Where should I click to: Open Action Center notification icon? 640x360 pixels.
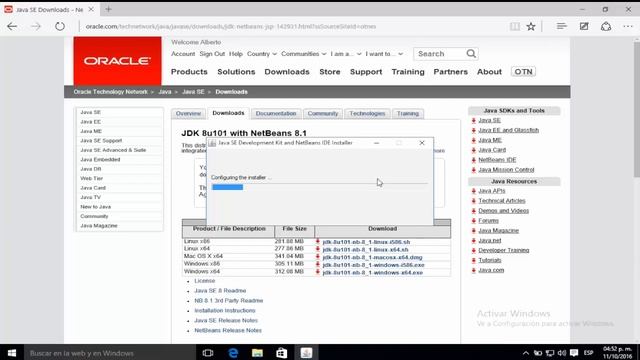coord(574,353)
